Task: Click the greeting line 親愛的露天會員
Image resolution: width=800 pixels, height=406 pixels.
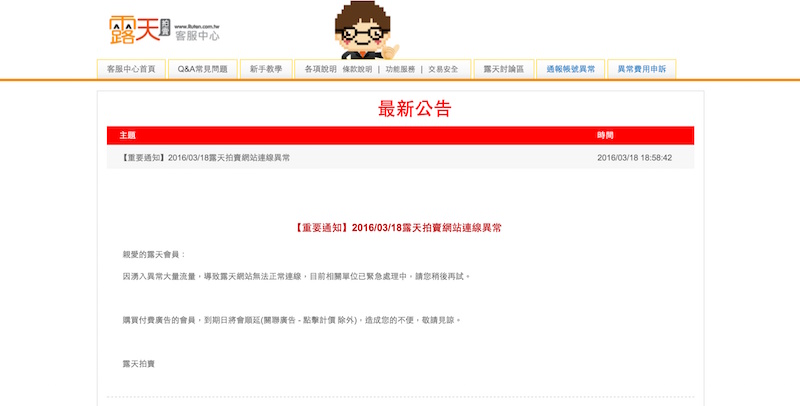Action: click(154, 255)
